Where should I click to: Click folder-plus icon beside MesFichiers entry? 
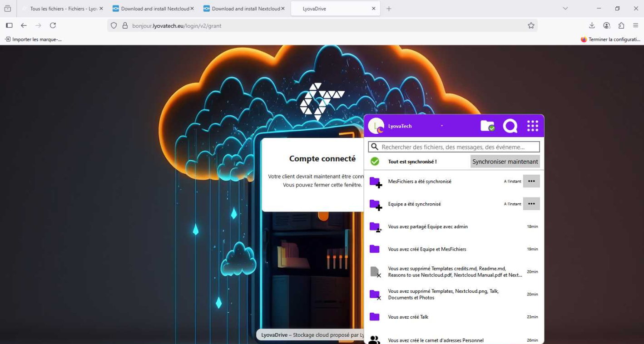pyautogui.click(x=375, y=182)
